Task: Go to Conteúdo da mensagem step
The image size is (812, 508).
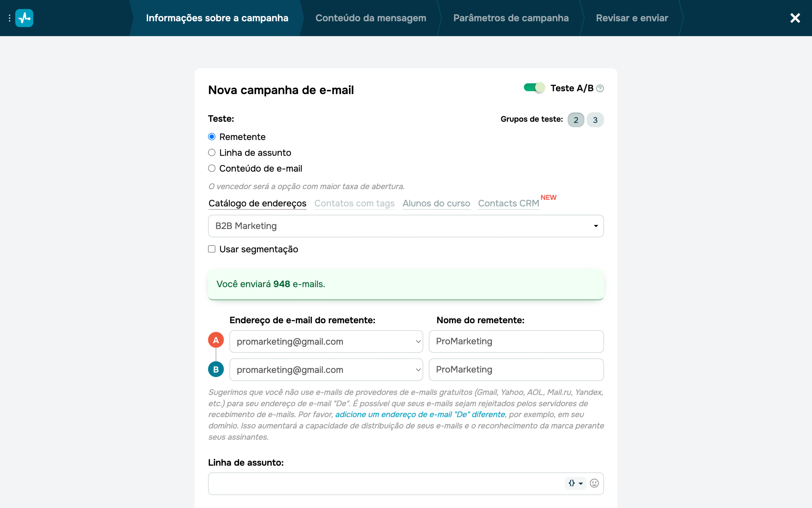Action: (x=371, y=18)
